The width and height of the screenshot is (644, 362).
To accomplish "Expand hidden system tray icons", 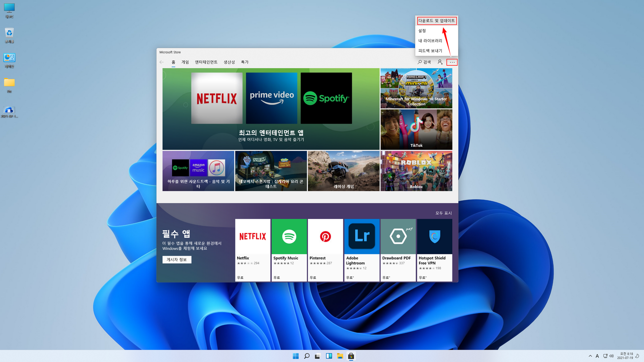I will [x=590, y=356].
